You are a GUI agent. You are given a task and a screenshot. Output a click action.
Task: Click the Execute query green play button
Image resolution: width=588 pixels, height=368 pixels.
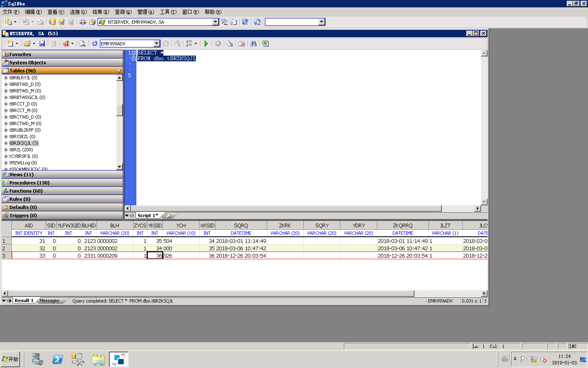206,43
